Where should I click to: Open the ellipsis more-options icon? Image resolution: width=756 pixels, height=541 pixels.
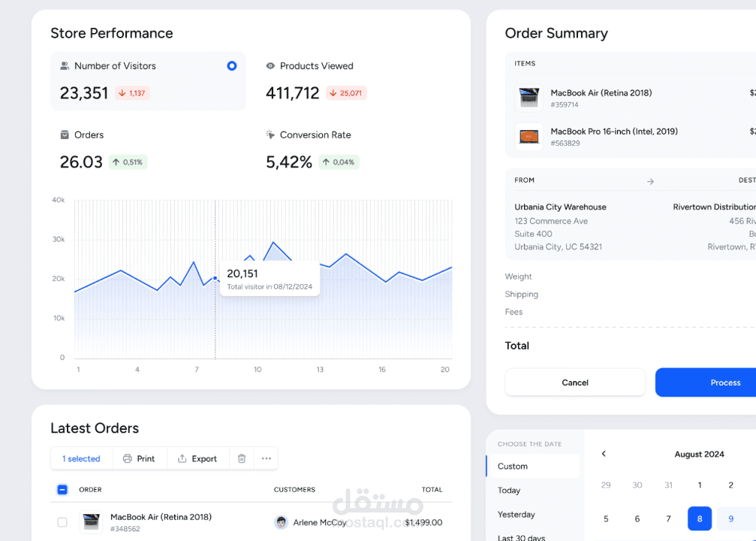point(267,458)
